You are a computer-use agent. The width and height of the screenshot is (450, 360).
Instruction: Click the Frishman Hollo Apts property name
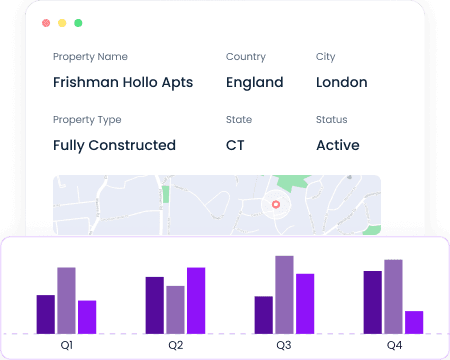(x=123, y=82)
